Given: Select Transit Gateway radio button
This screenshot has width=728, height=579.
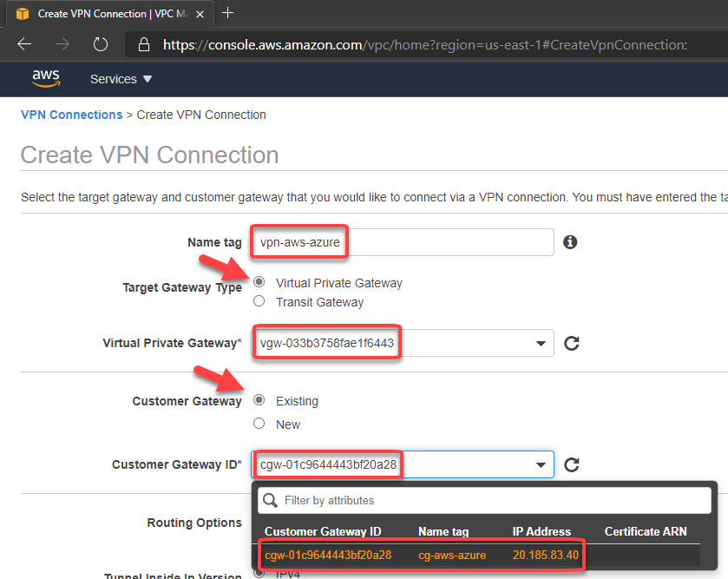Looking at the screenshot, I should (259, 301).
